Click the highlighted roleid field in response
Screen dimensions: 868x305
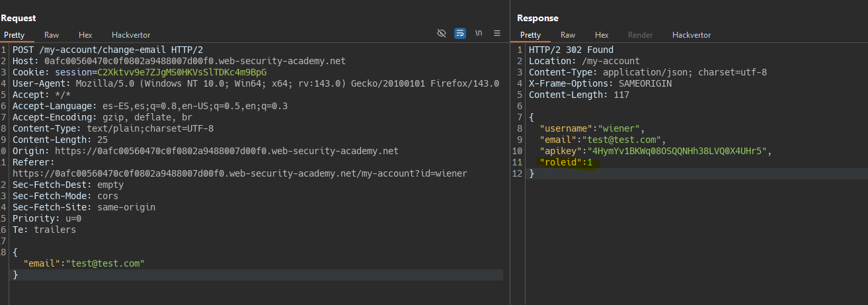(566, 162)
